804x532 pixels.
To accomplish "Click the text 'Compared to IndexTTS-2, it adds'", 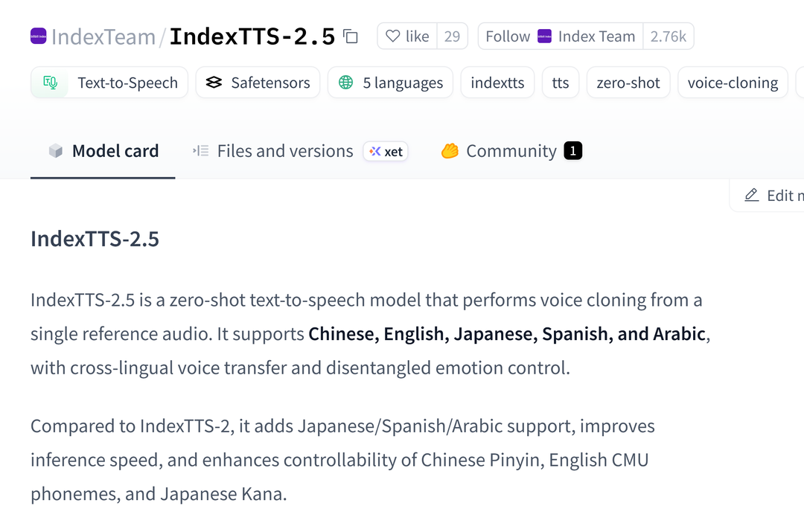I will pos(162,426).
